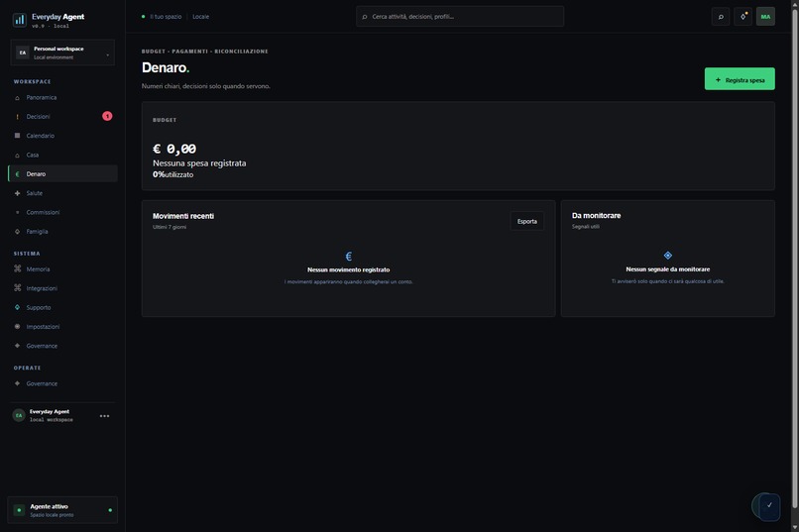The width and height of the screenshot is (799, 532).
Task: Focus the Cerca attività search field
Action: pos(460,16)
